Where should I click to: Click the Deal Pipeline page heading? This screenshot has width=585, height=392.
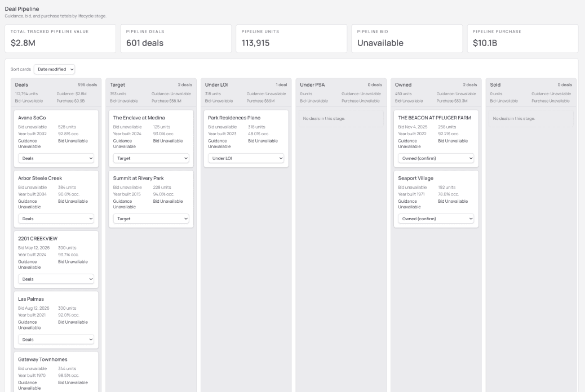tap(22, 9)
